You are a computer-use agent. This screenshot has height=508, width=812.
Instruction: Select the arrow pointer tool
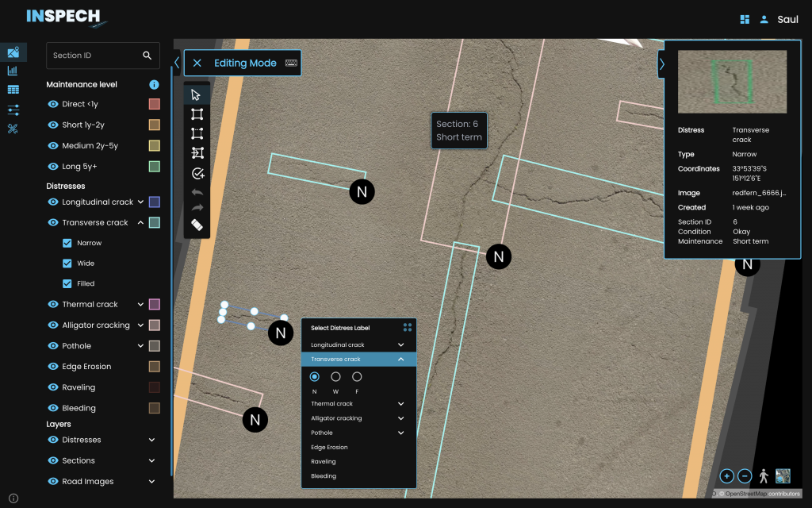point(197,94)
